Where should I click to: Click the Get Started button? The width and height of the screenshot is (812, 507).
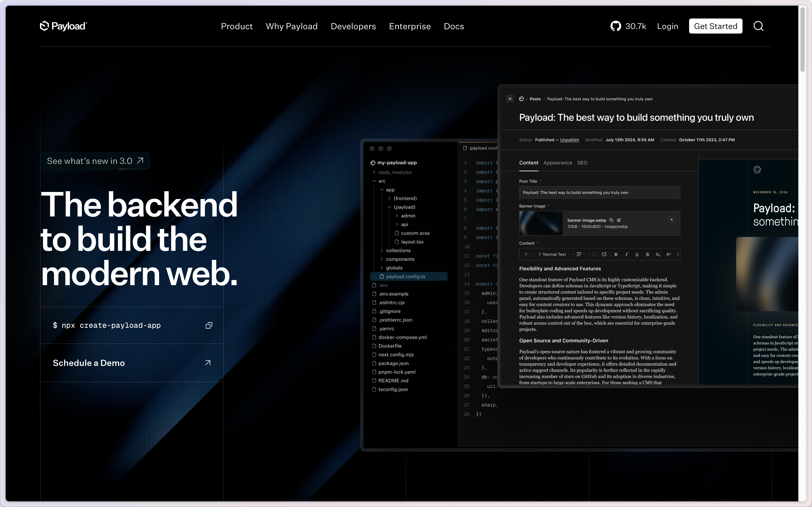[x=715, y=26]
